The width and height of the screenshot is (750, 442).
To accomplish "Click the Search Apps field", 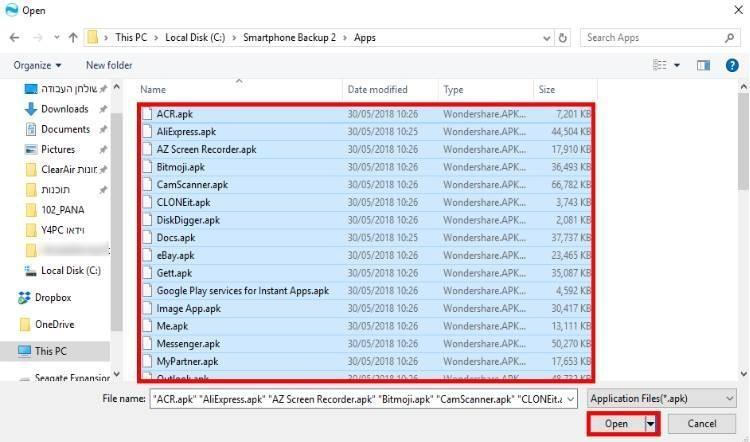I will (660, 37).
